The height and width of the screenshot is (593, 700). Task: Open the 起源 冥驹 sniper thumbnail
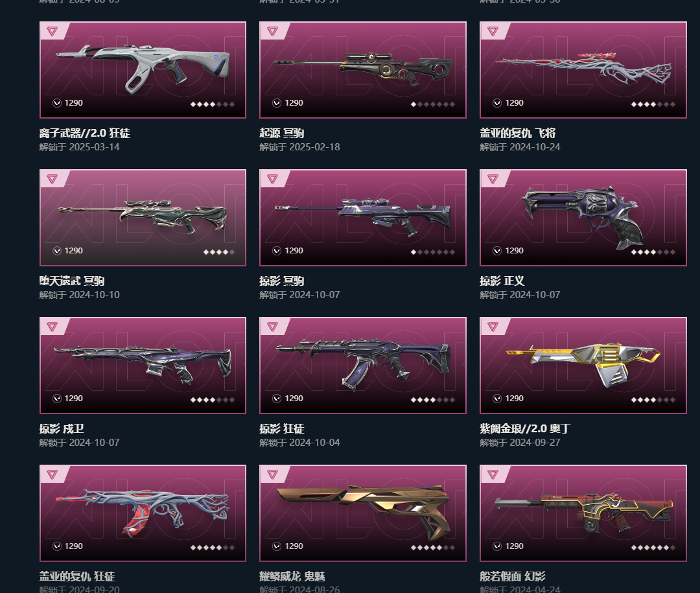(363, 69)
